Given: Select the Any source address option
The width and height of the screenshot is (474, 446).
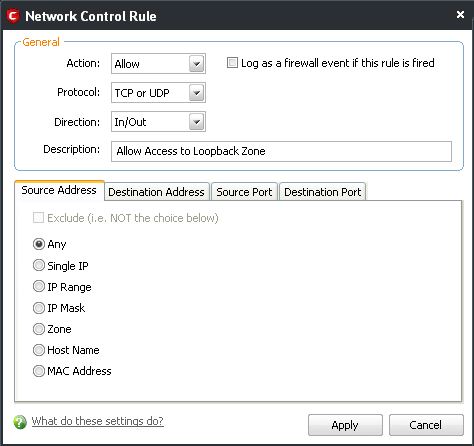Looking at the screenshot, I should point(39,244).
